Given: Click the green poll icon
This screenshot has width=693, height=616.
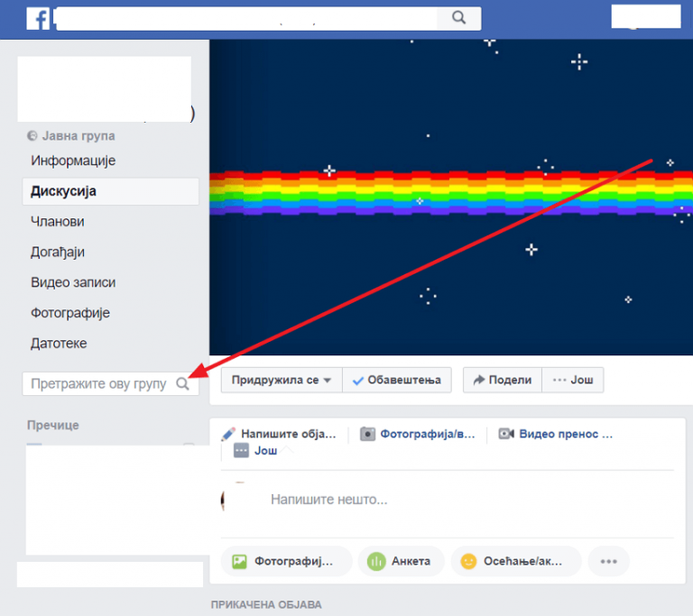Looking at the screenshot, I should pyautogui.click(x=376, y=561).
